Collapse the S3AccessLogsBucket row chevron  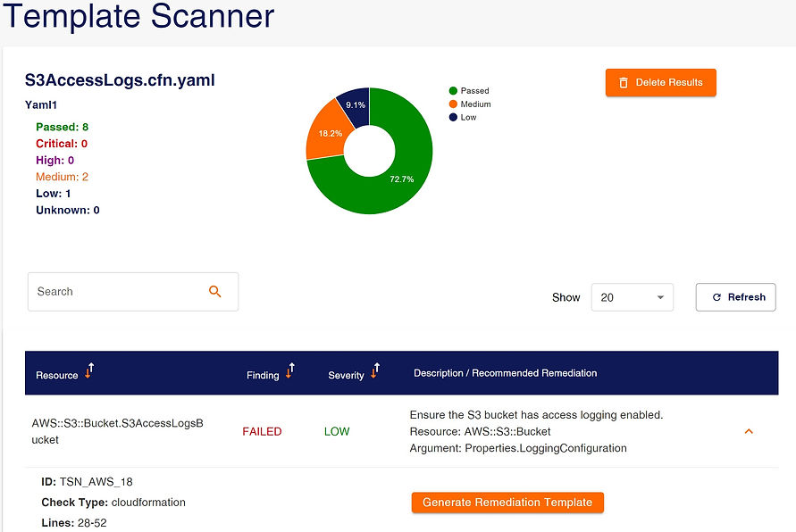(x=749, y=432)
